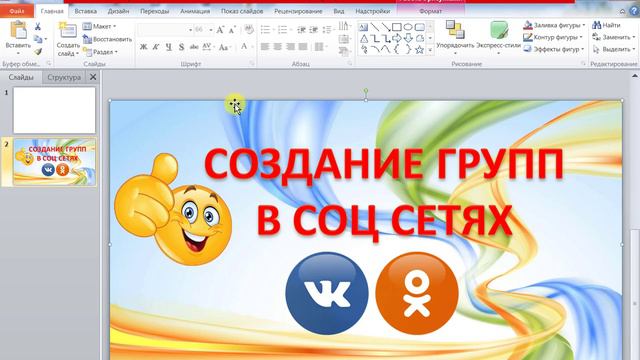Open the font name combo box dropdown

click(190, 30)
